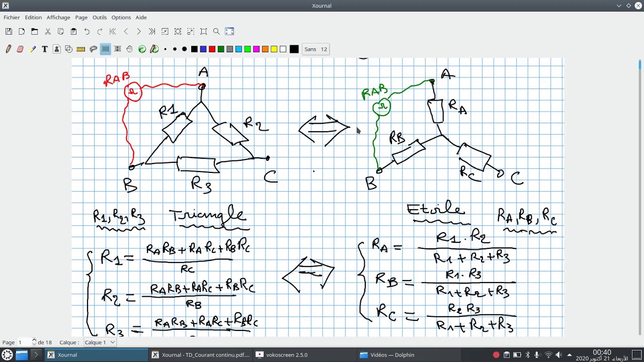
Task: Pick the white color swatch
Action: (x=283, y=49)
